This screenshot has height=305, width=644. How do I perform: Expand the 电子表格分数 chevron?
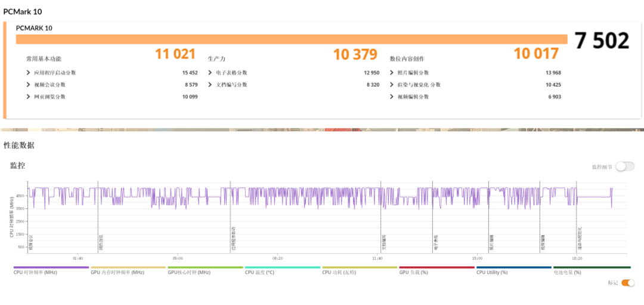point(210,73)
